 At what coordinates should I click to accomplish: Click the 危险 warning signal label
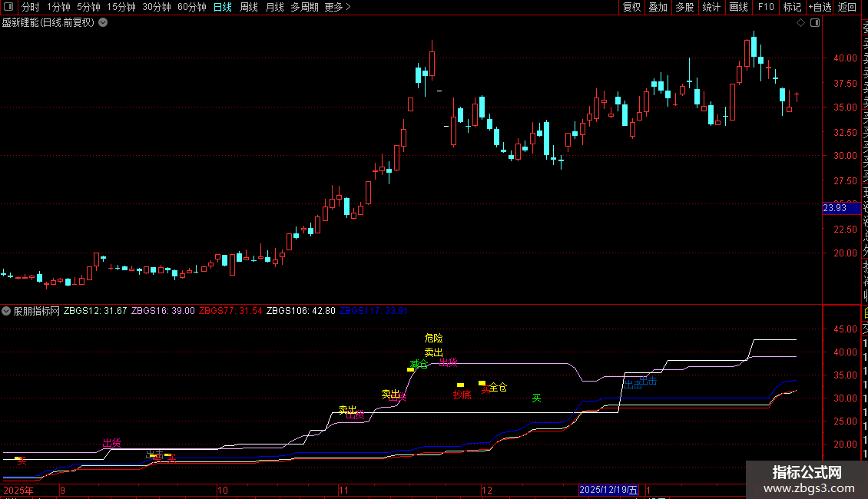[x=433, y=338]
